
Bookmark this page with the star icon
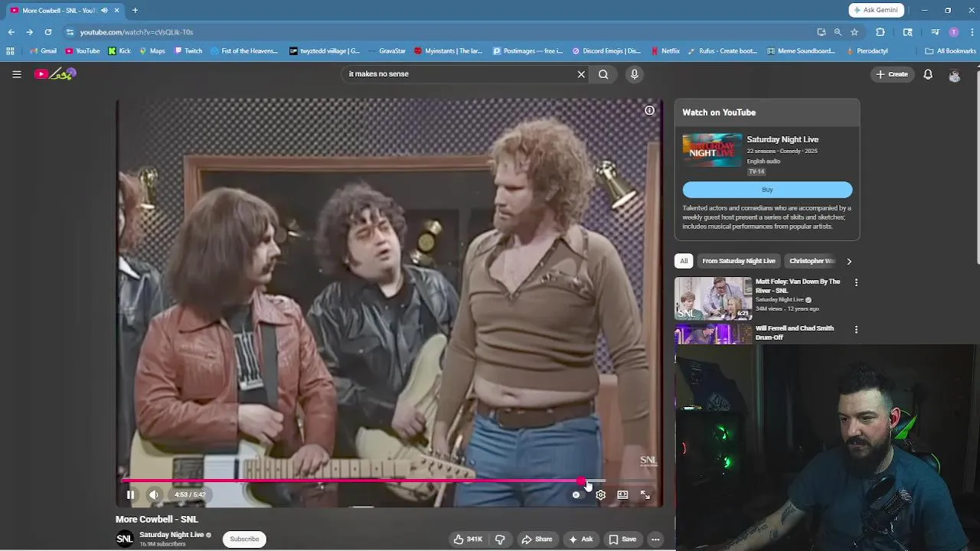click(x=854, y=32)
